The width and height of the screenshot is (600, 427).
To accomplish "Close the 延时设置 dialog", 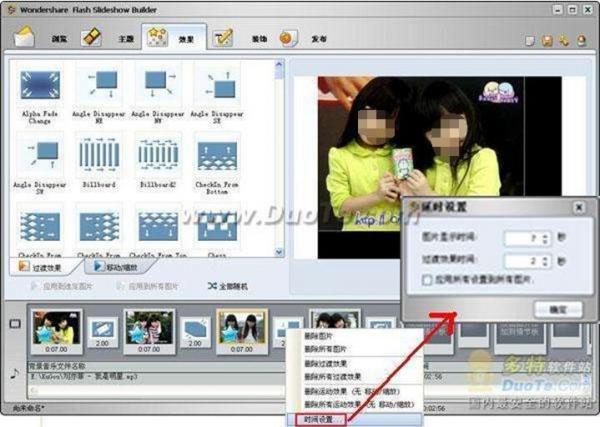I will click(579, 207).
